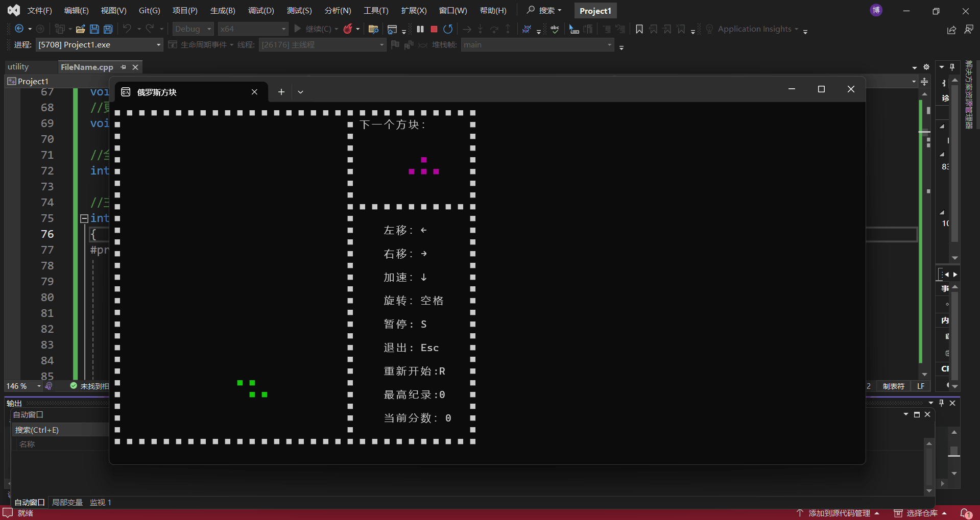Close the 俄罗斯方块 terminal tab
The height and width of the screenshot is (520, 980).
coord(254,92)
